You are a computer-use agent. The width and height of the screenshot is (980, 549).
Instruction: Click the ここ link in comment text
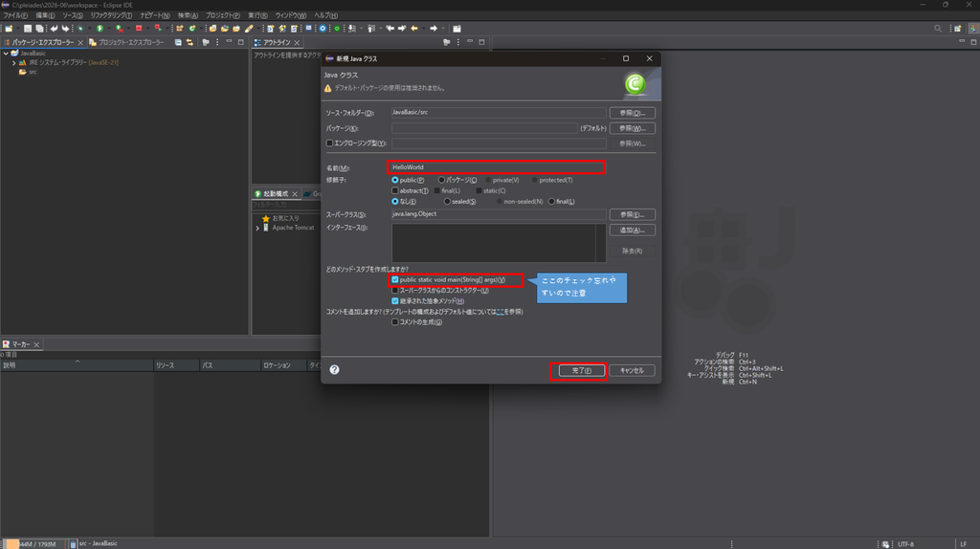click(500, 312)
